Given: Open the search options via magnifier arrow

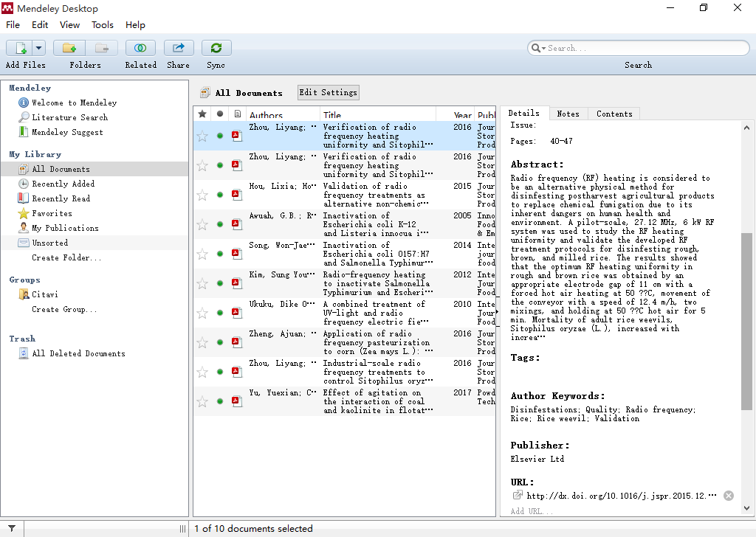Looking at the screenshot, I should [x=543, y=47].
